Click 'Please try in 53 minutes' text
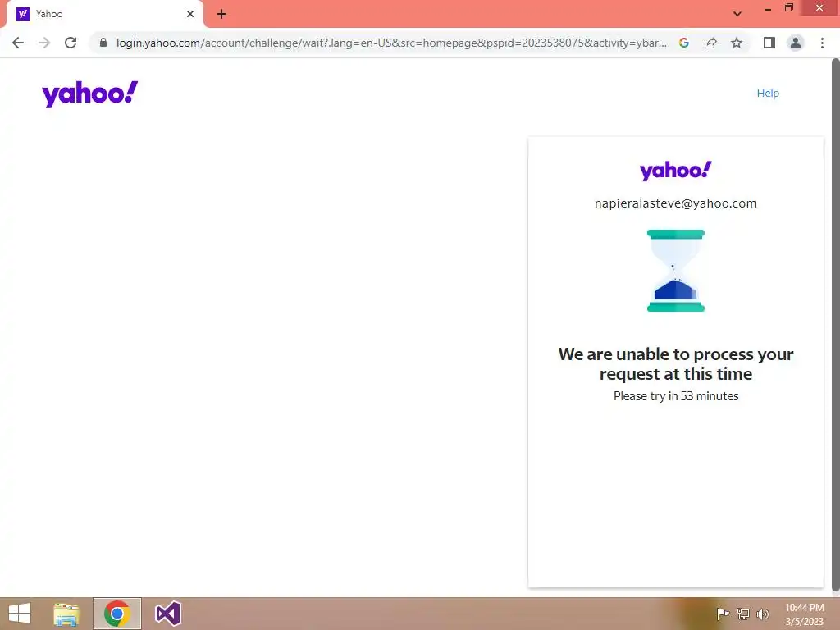 [676, 396]
